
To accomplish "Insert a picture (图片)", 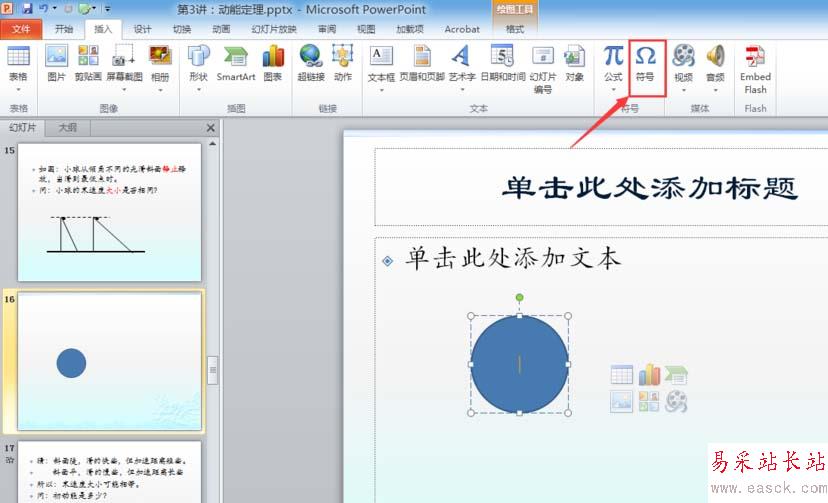I will pyautogui.click(x=57, y=63).
